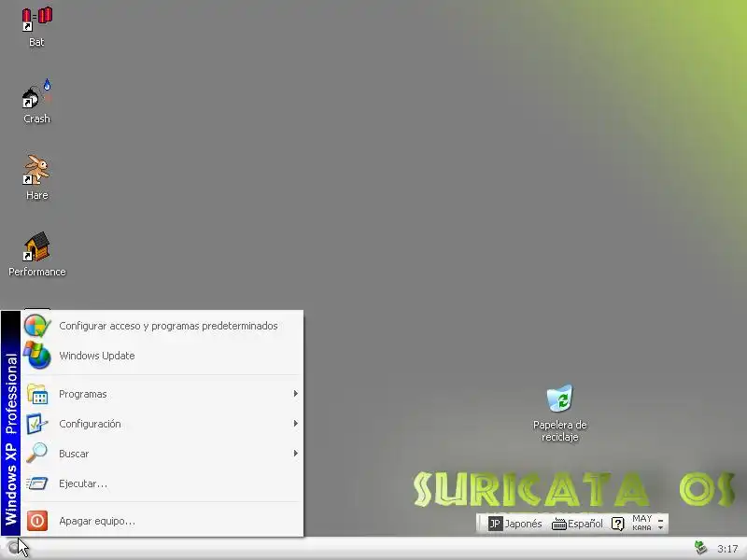Click the Español keyboard layout label
This screenshot has height=560, width=747.
pyautogui.click(x=585, y=524)
